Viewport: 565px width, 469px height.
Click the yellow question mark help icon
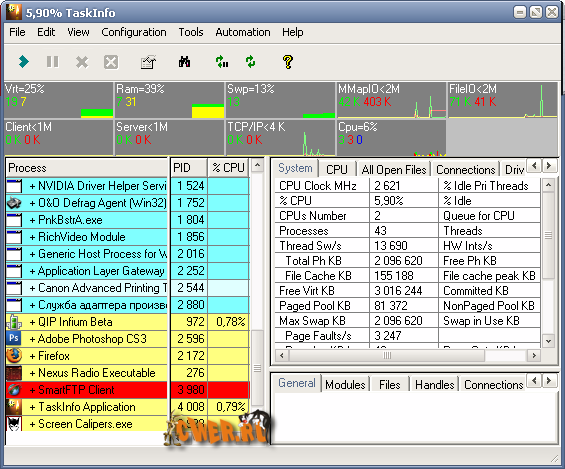click(288, 62)
